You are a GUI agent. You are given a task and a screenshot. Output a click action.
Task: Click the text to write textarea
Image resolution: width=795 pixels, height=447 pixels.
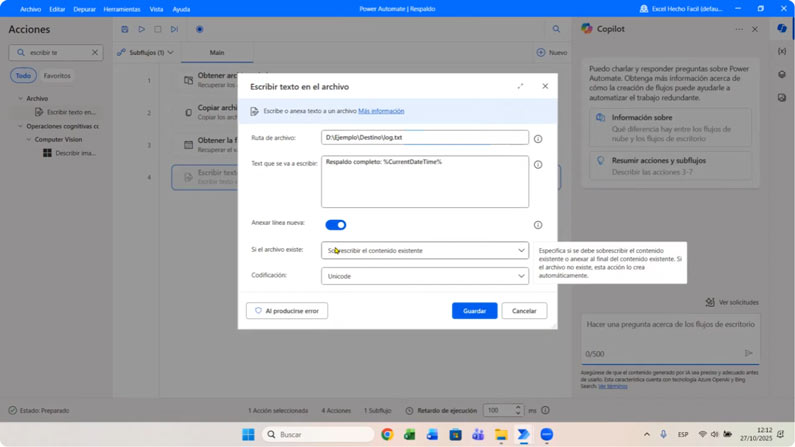(425, 181)
